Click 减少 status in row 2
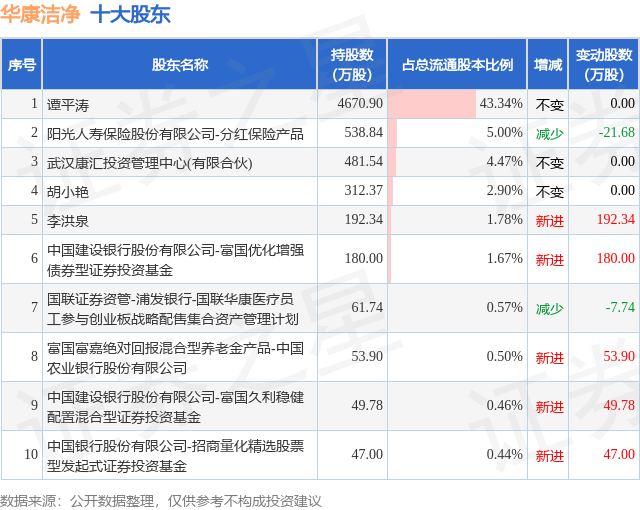This screenshot has width=640, height=510. pos(549,134)
